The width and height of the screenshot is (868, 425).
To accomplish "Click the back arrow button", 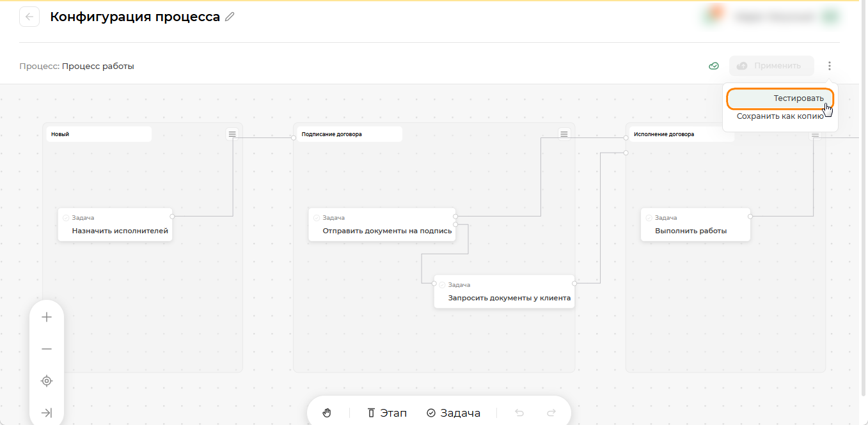I will [29, 17].
